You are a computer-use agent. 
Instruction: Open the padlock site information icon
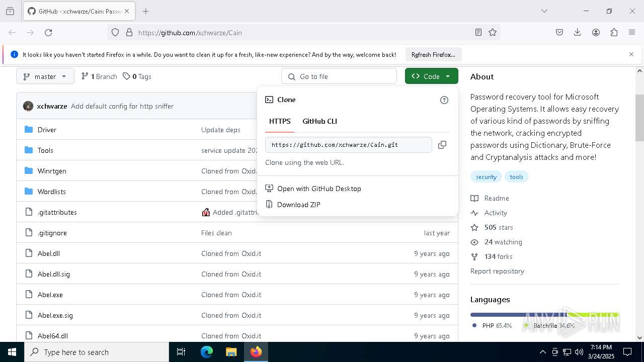click(129, 32)
